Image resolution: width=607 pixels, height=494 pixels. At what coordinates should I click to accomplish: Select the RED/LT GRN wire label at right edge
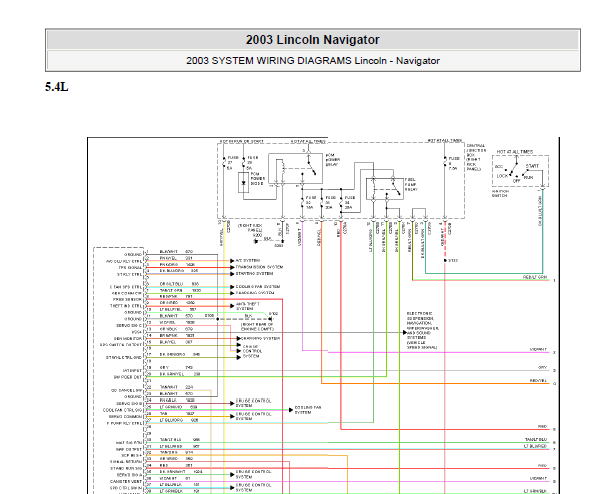[535, 277]
